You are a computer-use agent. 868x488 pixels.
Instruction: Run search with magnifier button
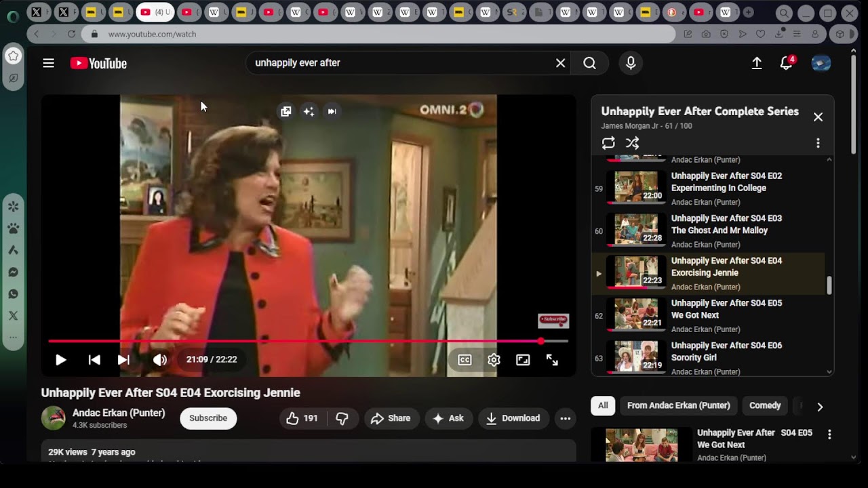click(x=589, y=63)
